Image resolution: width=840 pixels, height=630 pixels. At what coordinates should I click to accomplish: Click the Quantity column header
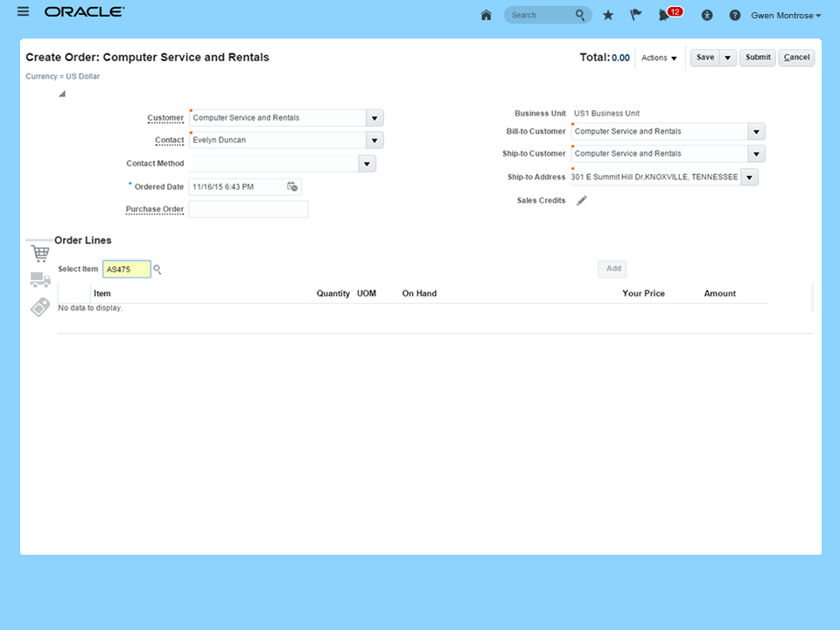pyautogui.click(x=332, y=294)
